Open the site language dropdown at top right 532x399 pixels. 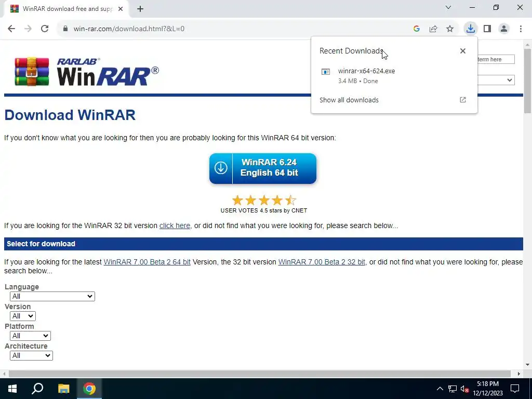496,80
